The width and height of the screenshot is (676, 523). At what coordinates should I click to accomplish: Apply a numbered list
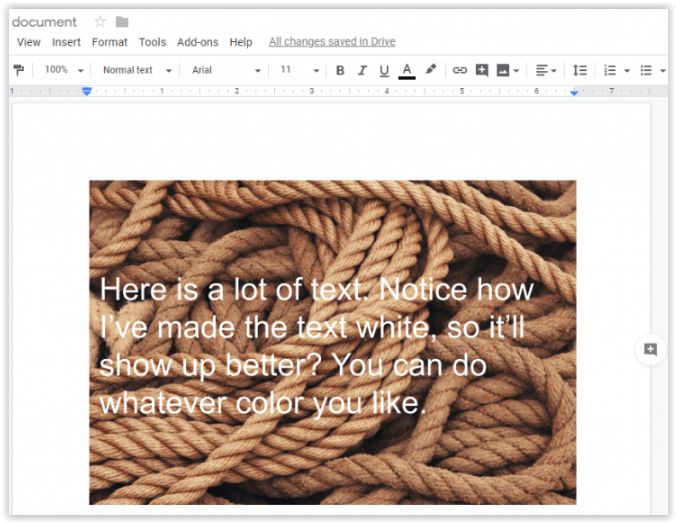[x=610, y=70]
